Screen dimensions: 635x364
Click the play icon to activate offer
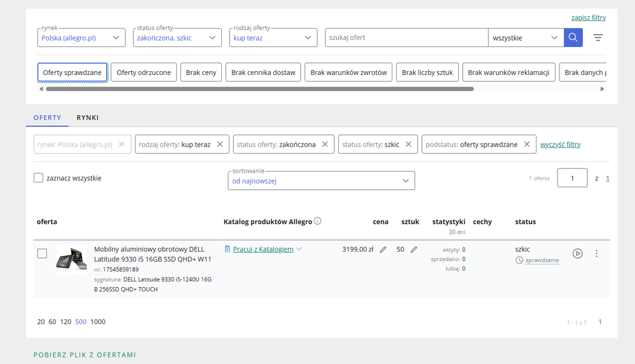point(577,253)
